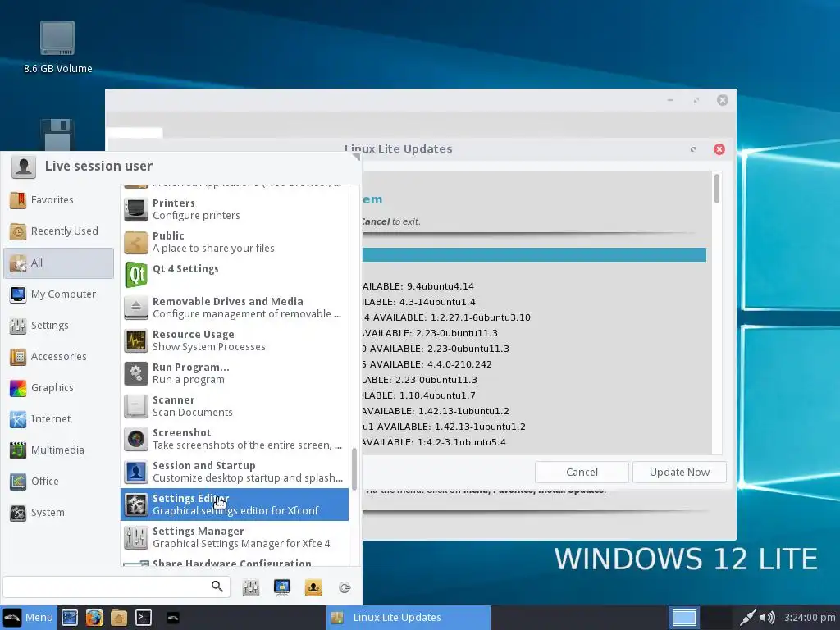Click the 4.4.0-210.242 update line
The width and height of the screenshot is (840, 630).
427,364
